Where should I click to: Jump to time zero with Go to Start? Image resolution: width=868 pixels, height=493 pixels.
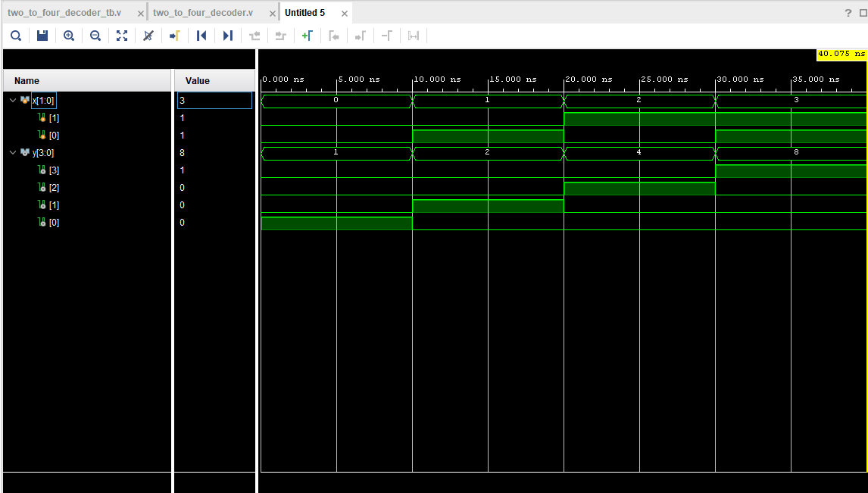point(201,36)
